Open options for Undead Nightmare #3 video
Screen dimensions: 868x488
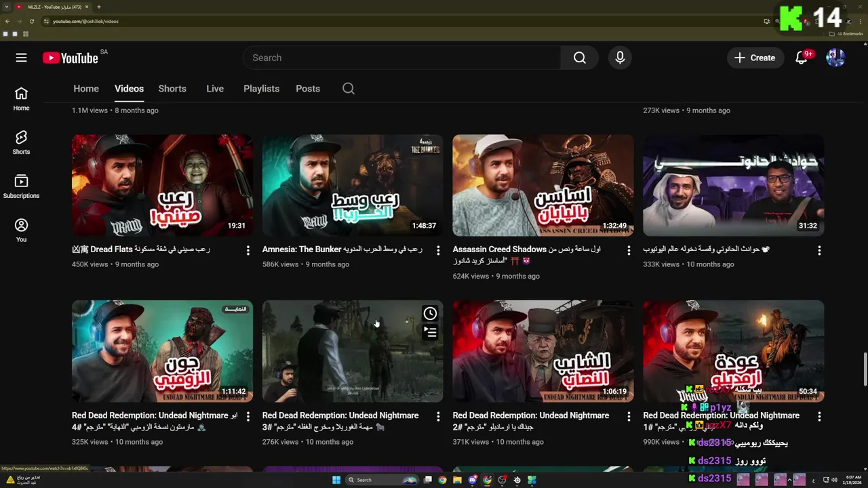click(438, 416)
